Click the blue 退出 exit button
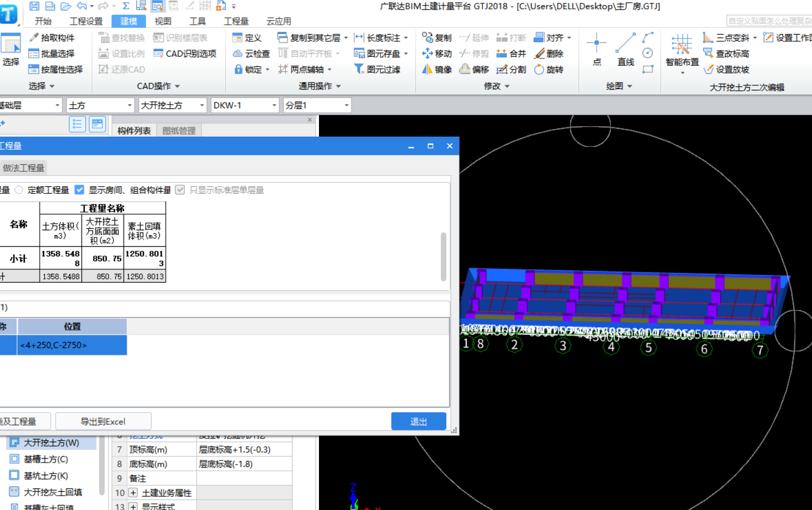This screenshot has width=812, height=510. (x=419, y=421)
